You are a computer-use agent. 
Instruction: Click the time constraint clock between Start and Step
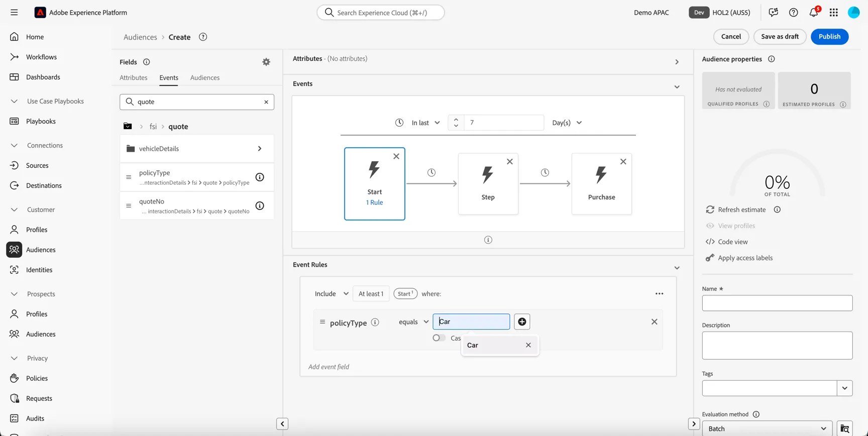tap(431, 172)
